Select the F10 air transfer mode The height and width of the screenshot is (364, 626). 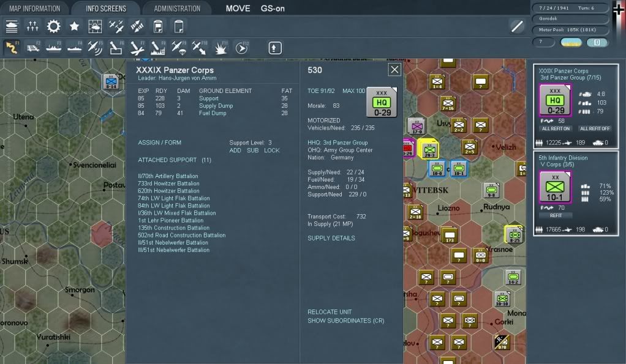pos(199,48)
